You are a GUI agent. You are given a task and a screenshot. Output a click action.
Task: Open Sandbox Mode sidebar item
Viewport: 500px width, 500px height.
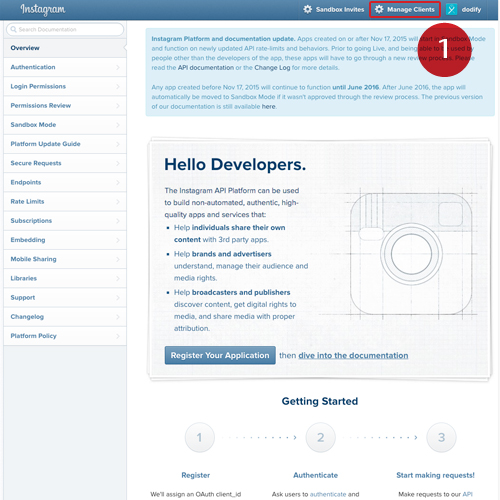point(65,125)
